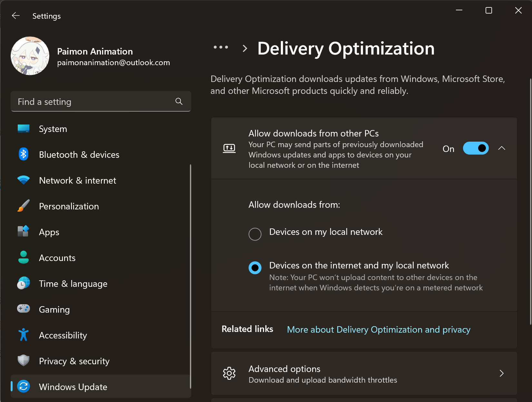Click the Privacy & security shield icon
Image resolution: width=532 pixels, height=402 pixels.
[x=24, y=360]
